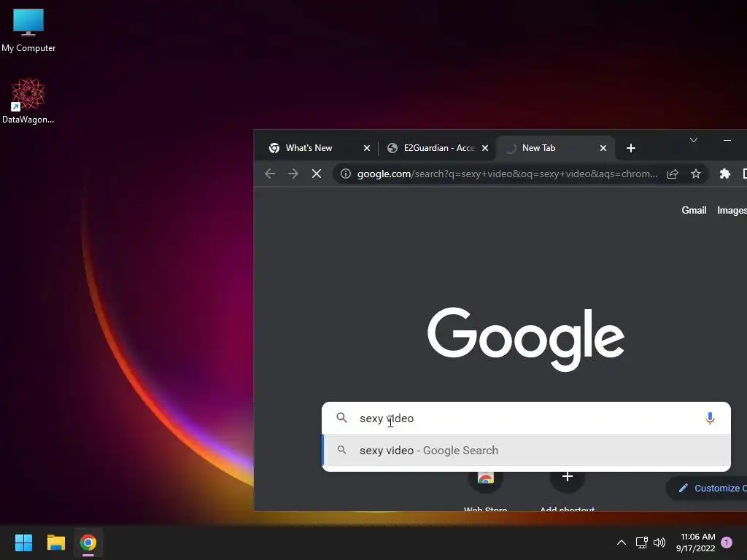Add shortcut plus button

pyautogui.click(x=567, y=477)
